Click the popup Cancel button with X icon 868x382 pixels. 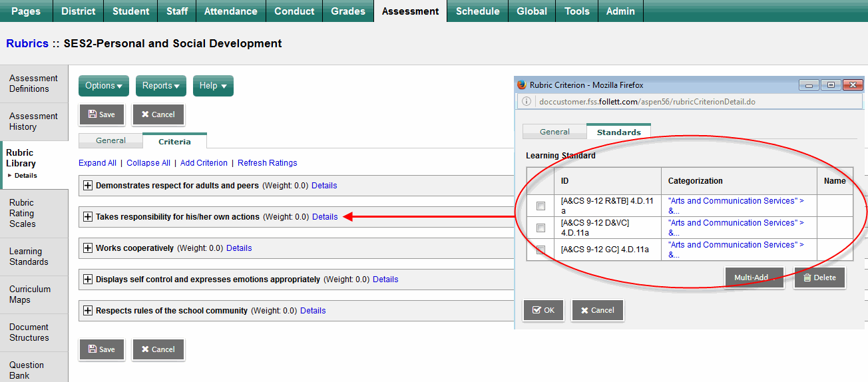(x=597, y=310)
